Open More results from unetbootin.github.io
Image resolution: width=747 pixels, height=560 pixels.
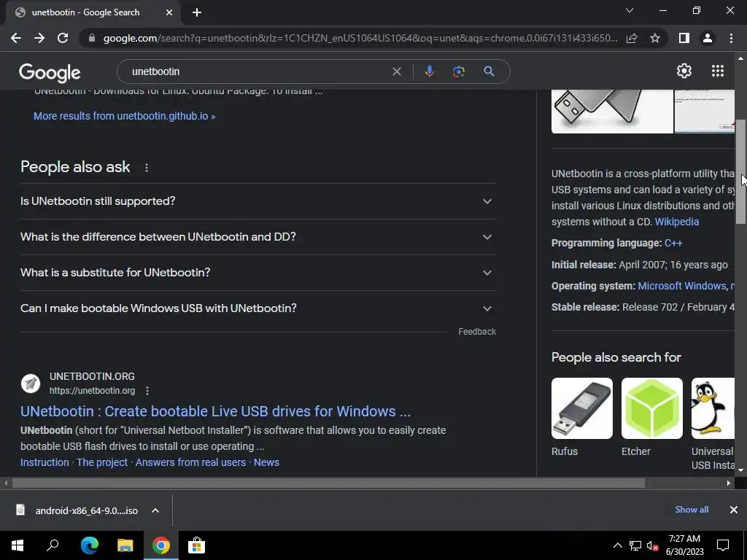124,116
